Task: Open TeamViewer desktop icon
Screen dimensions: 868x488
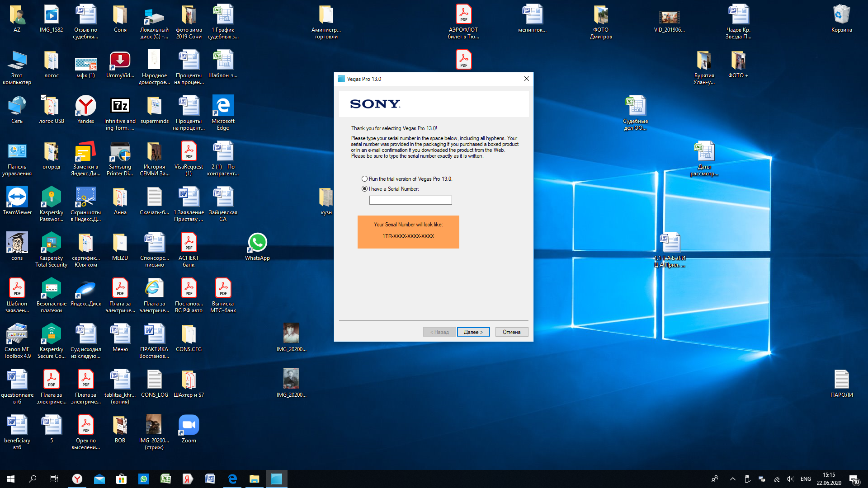Action: click(17, 201)
